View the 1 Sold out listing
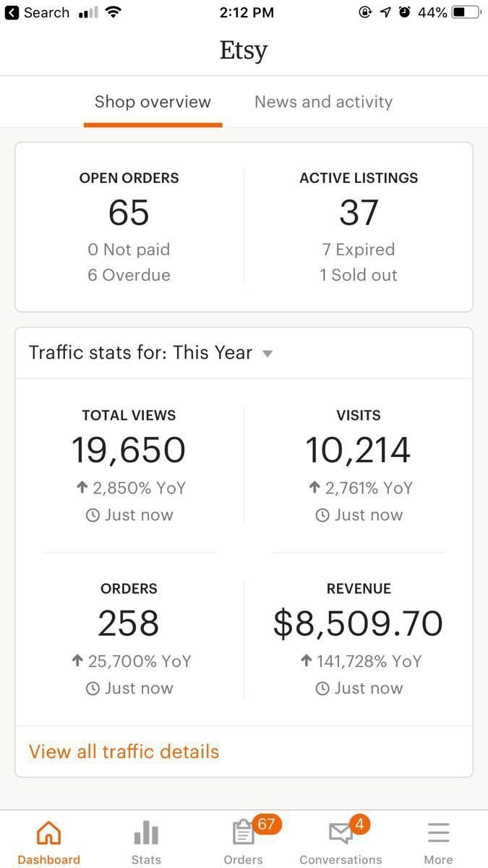The height and width of the screenshot is (868, 488). [x=359, y=275]
